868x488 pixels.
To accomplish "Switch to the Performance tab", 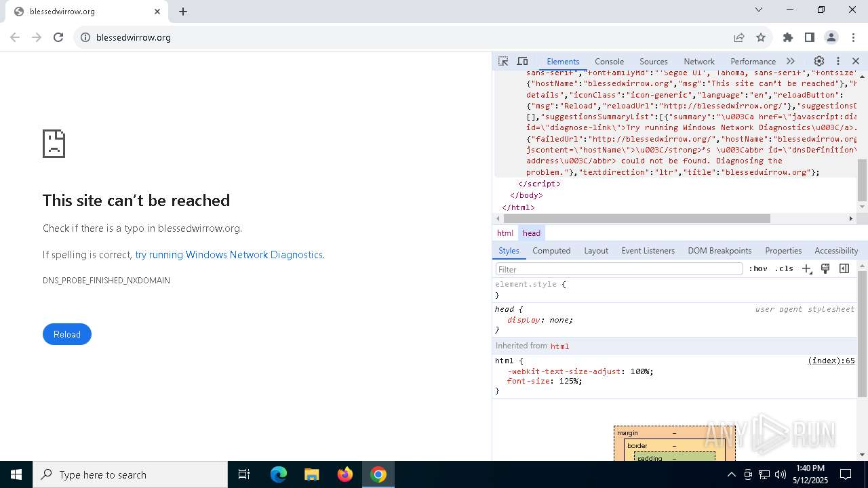I will [x=753, y=61].
